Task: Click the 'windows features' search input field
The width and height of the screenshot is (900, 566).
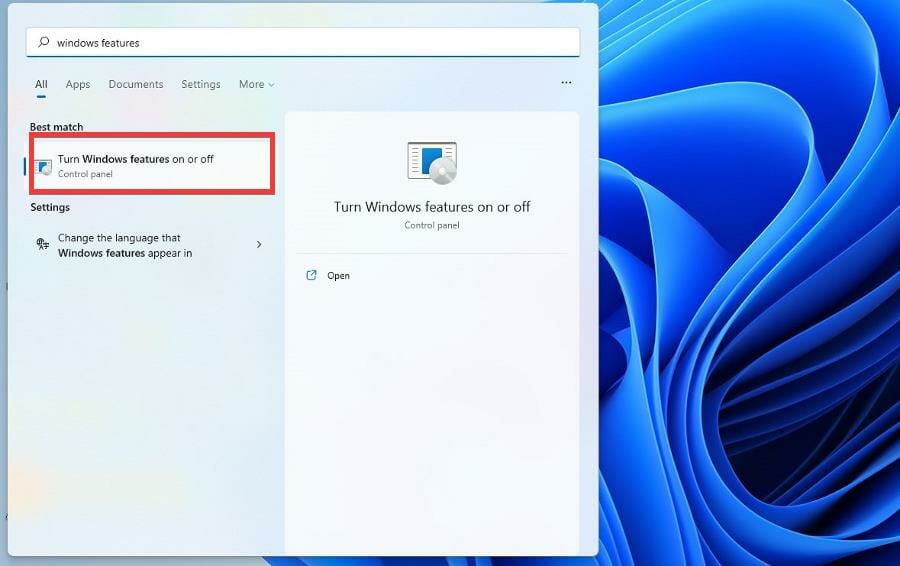Action: tap(302, 42)
